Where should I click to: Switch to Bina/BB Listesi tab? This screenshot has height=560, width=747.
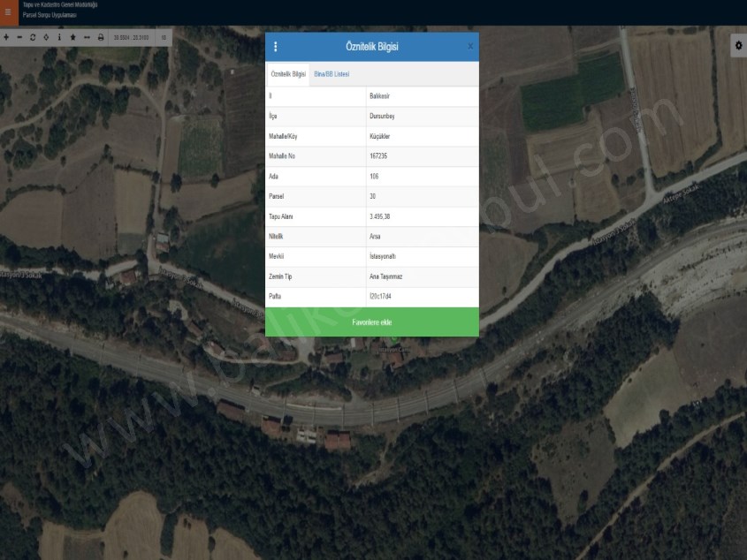click(x=332, y=74)
